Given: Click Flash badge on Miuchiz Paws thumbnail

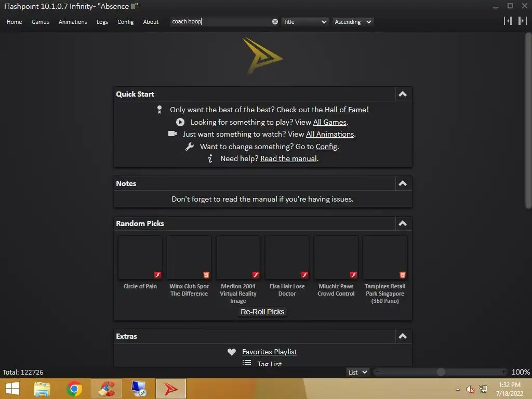Looking at the screenshot, I should tap(353, 275).
